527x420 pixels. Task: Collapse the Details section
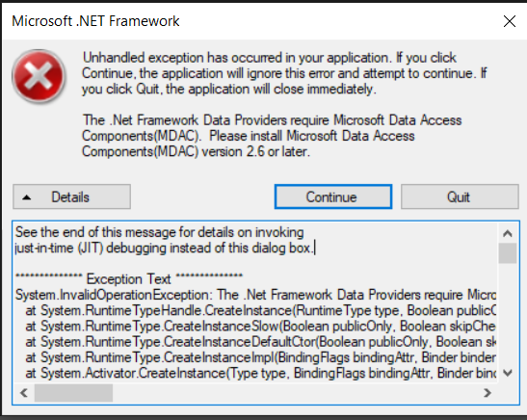pyautogui.click(x=71, y=197)
